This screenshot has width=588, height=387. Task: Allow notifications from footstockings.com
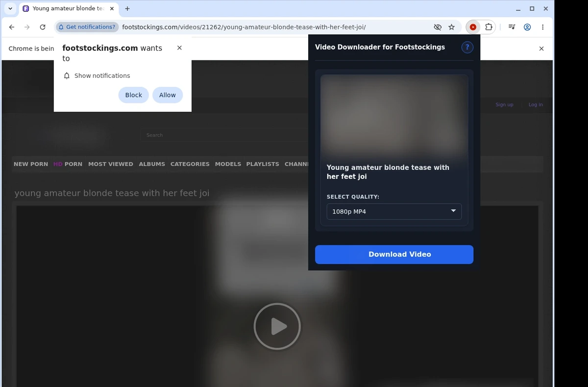click(x=167, y=95)
